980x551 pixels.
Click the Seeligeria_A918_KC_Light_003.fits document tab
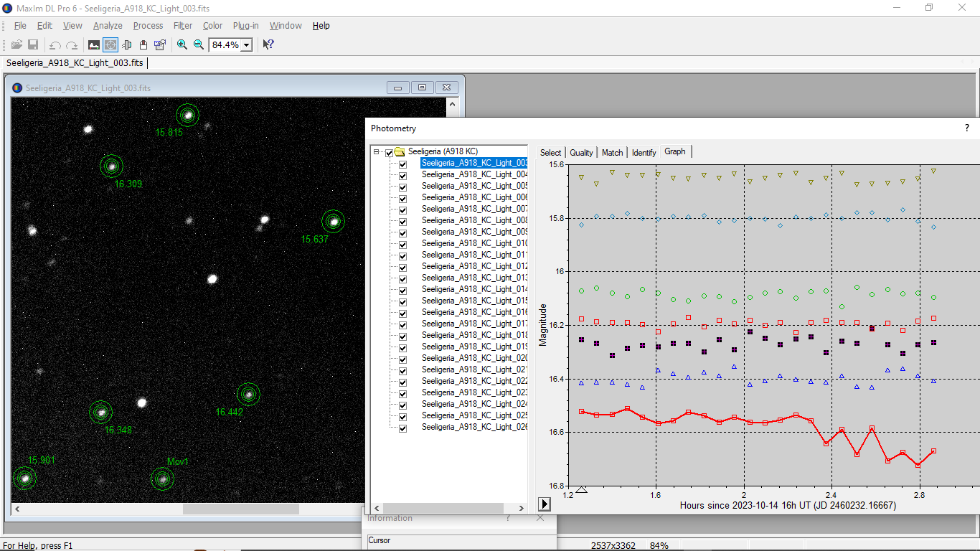click(x=75, y=62)
